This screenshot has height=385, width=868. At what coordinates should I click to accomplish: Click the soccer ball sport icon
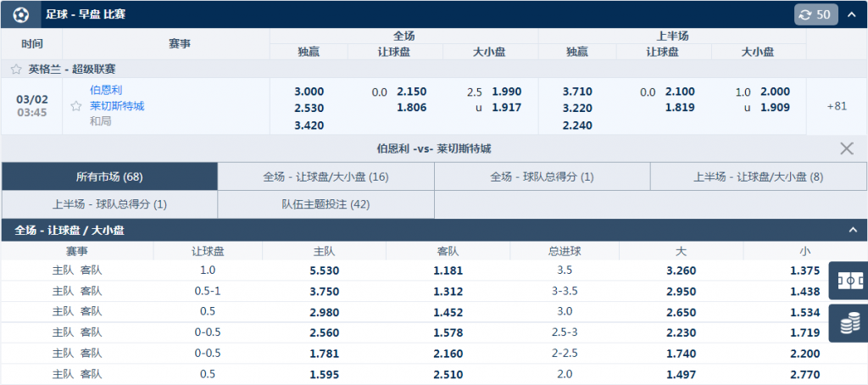click(x=21, y=14)
